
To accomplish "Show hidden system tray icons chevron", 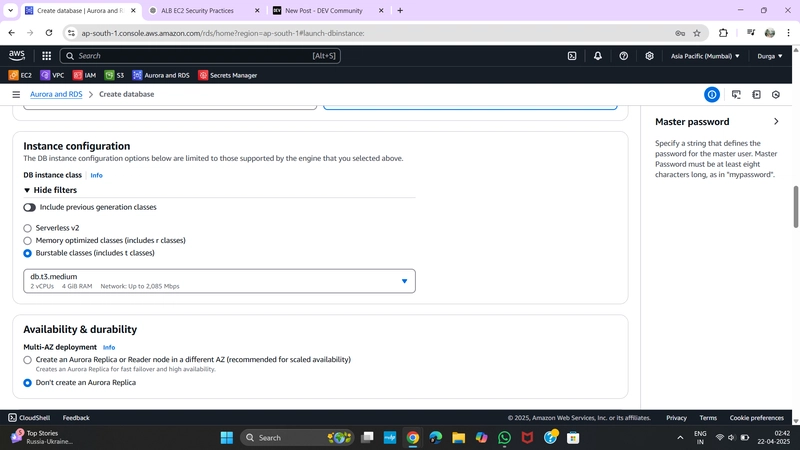I will 680,438.
